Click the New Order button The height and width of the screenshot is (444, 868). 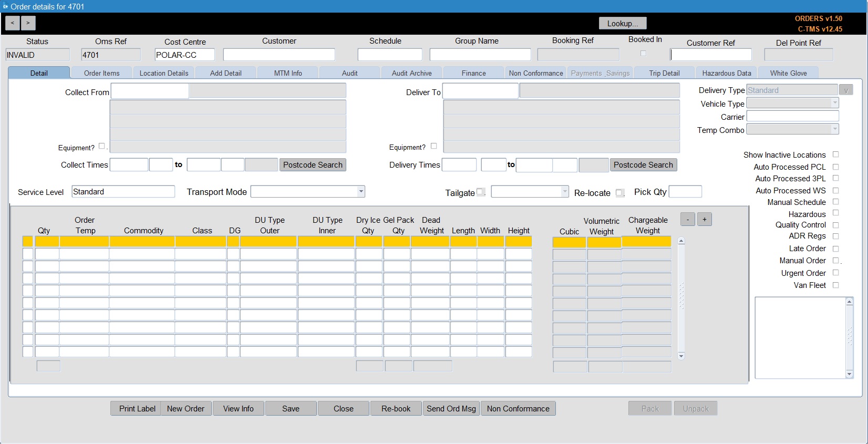point(185,408)
